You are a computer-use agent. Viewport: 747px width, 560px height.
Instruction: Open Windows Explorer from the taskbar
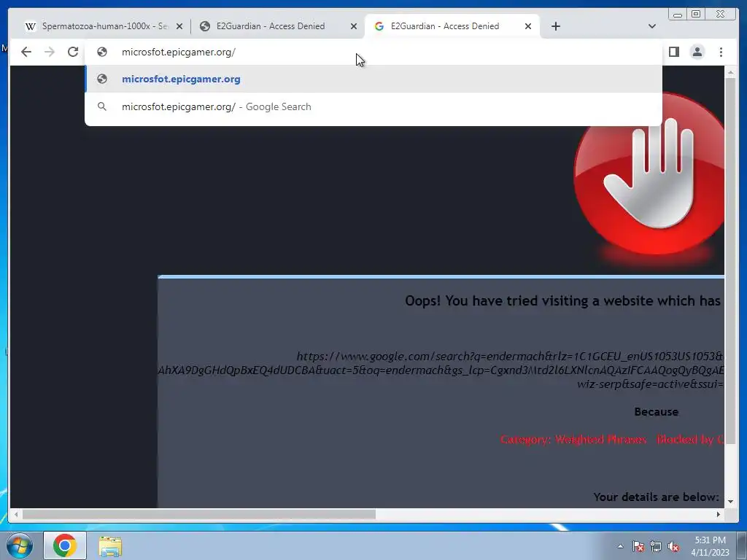(x=110, y=546)
